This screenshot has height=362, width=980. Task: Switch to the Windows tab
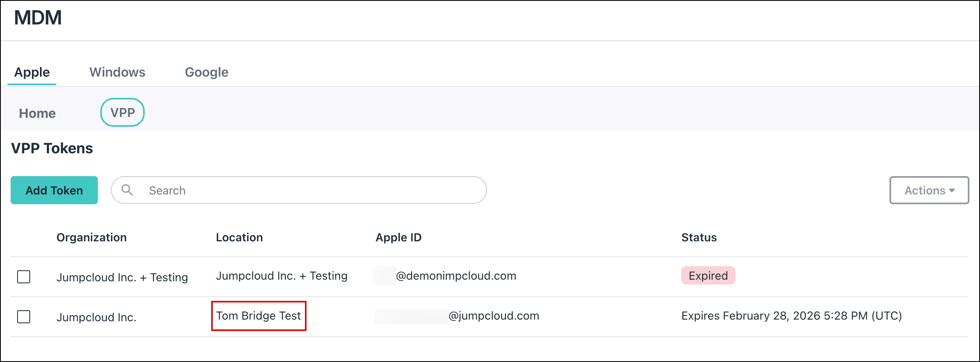click(117, 72)
